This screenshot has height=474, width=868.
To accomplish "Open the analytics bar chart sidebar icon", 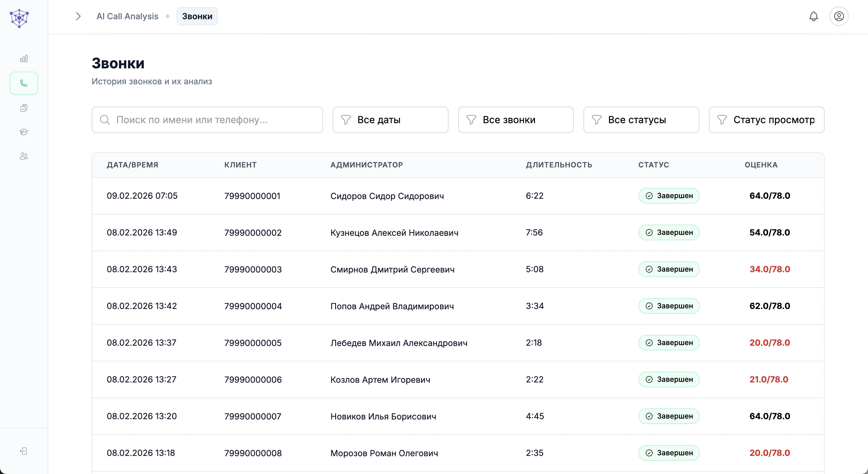I will pos(24,59).
